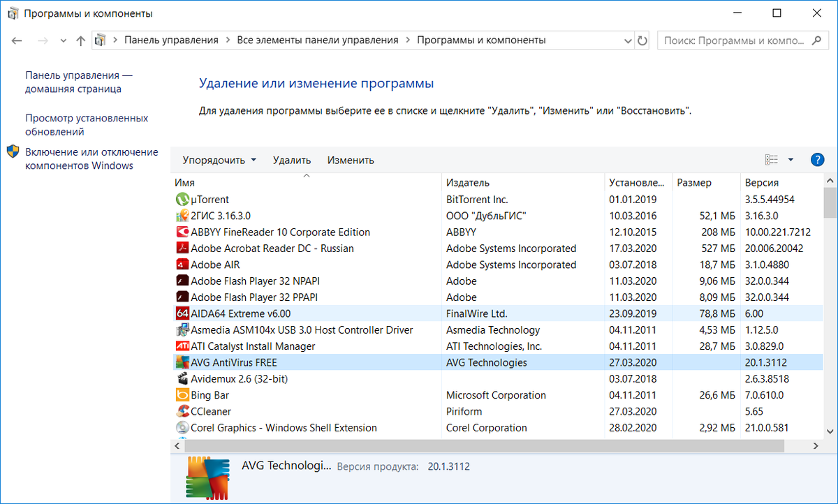Click the Windows shield icon in sidebar
This screenshot has width=838, height=504.
[x=13, y=152]
